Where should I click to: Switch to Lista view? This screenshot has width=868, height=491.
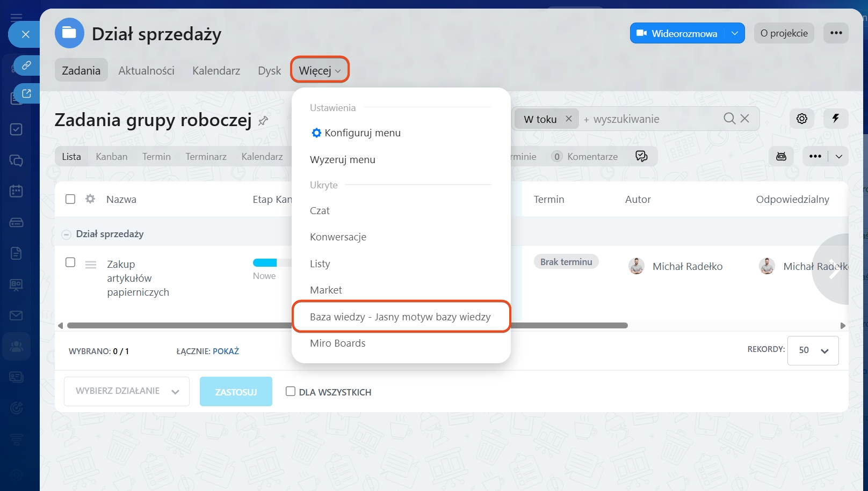pos(71,156)
